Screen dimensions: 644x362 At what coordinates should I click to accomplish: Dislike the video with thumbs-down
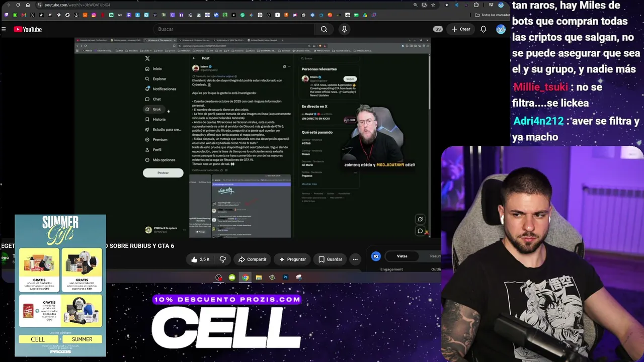222,259
